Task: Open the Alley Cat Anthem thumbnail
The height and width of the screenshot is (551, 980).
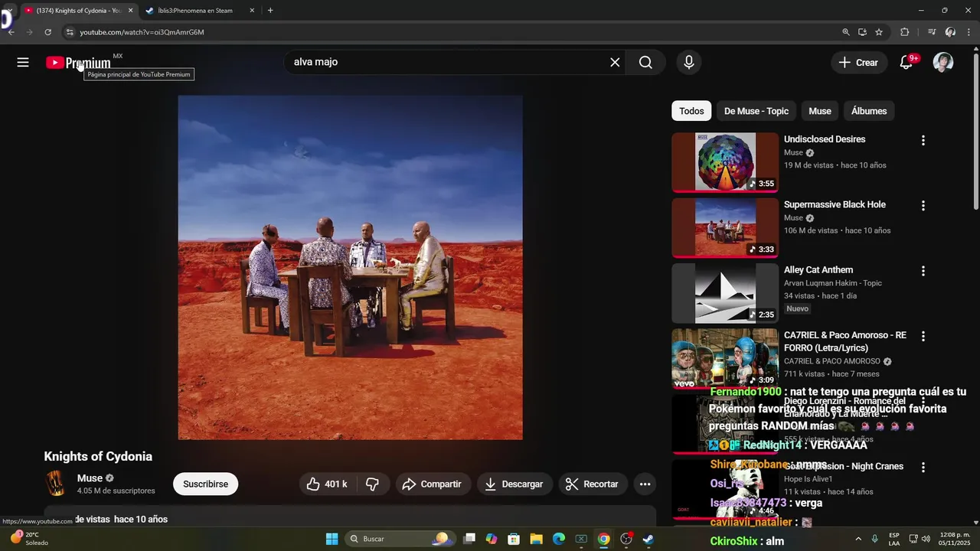Action: (725, 293)
